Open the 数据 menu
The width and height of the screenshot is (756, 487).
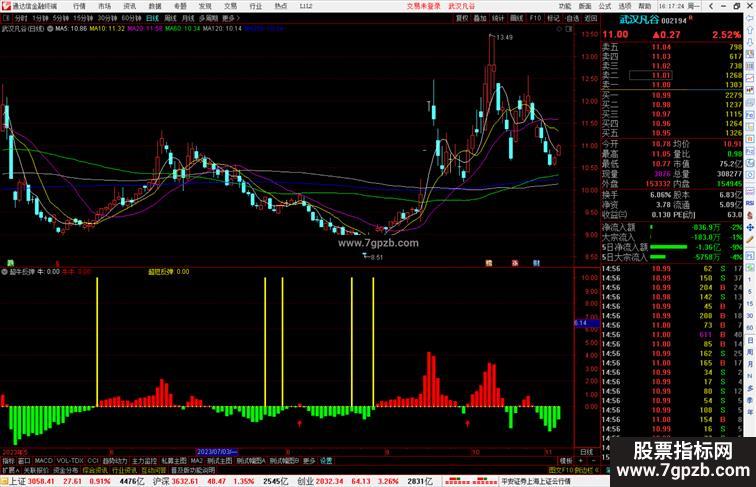[155, 6]
